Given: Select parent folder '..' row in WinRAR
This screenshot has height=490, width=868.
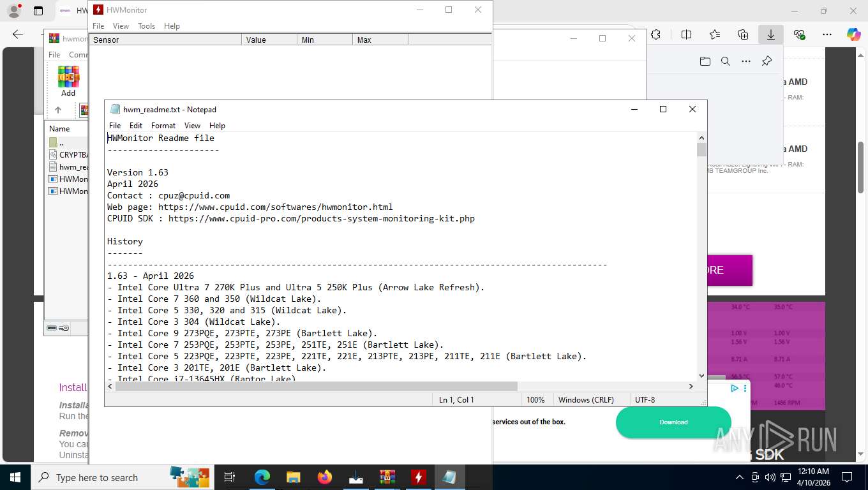Looking at the screenshot, I should coord(68,143).
